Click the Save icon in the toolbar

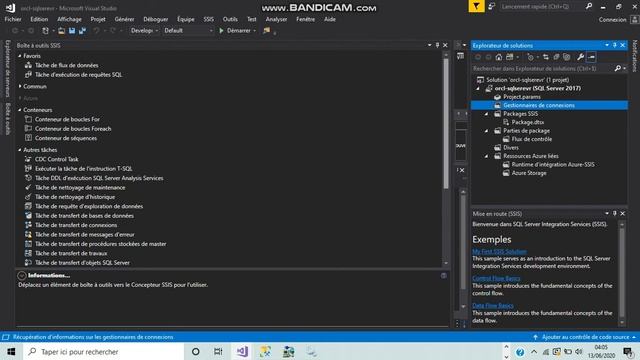click(x=72, y=31)
